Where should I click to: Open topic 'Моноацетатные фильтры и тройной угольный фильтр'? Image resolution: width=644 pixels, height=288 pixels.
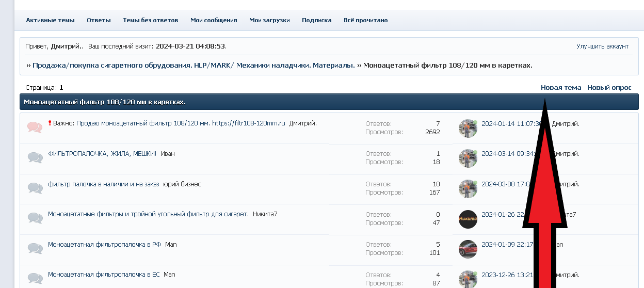pos(148,214)
